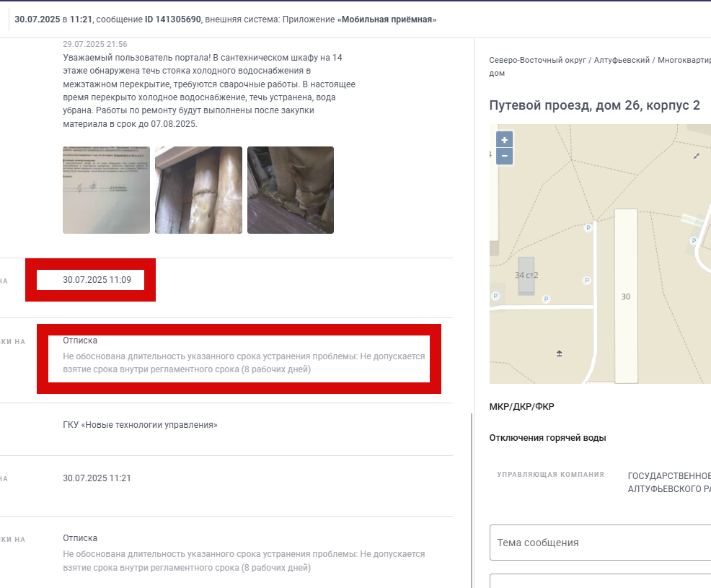Zoom in on the map with plus button
The height and width of the screenshot is (588, 711).
point(504,140)
